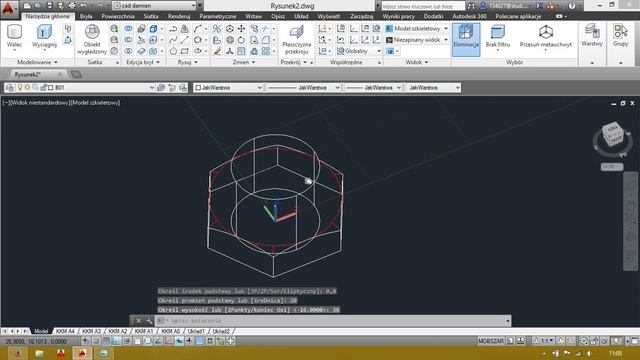Click the Line tool in Rysuj panel

pyautogui.click(x=184, y=40)
